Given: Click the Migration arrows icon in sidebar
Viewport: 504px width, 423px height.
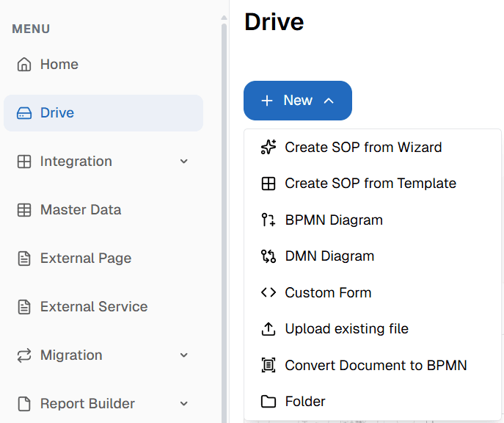Looking at the screenshot, I should pyautogui.click(x=24, y=355).
